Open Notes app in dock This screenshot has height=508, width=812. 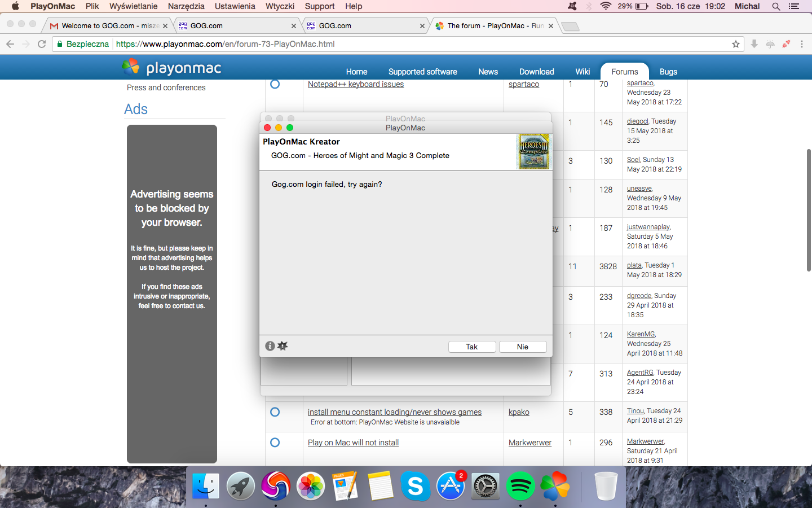(381, 485)
